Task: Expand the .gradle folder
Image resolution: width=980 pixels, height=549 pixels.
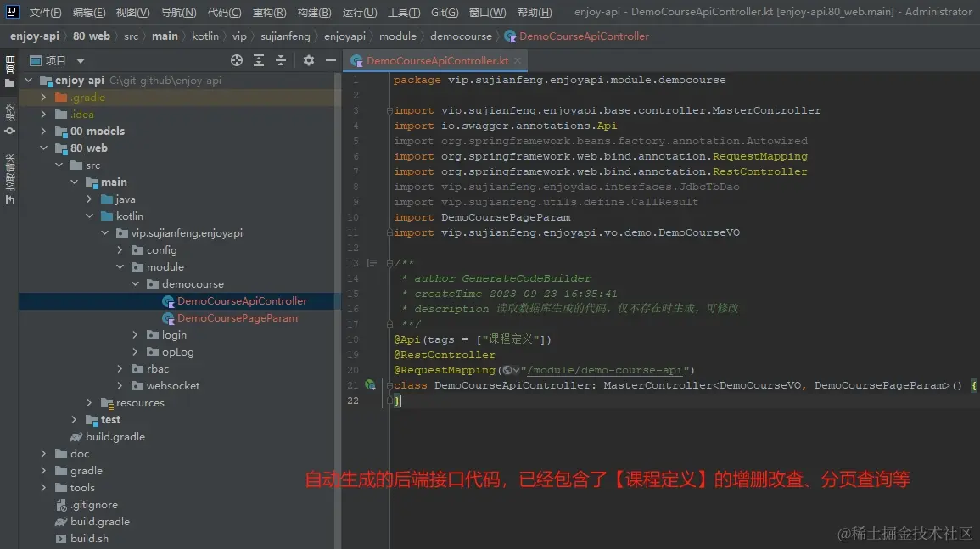Action: point(43,97)
